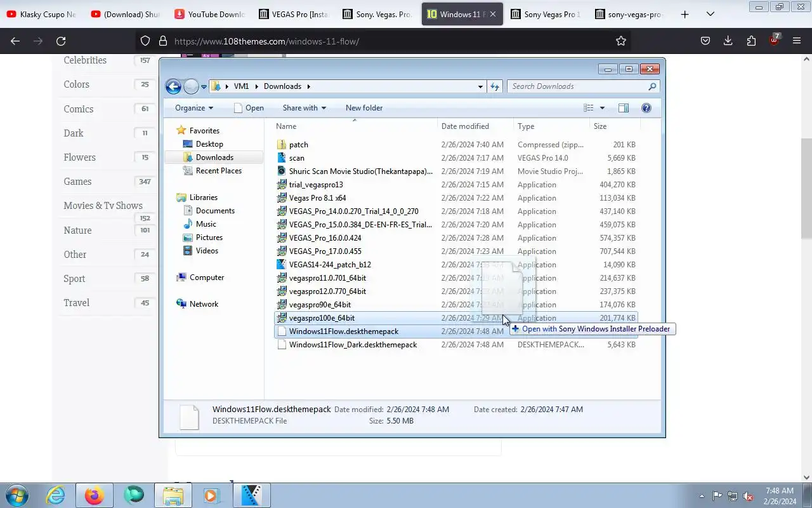This screenshot has height=508, width=812.
Task: Open Movies & Tv Shows category link
Action: tap(103, 206)
